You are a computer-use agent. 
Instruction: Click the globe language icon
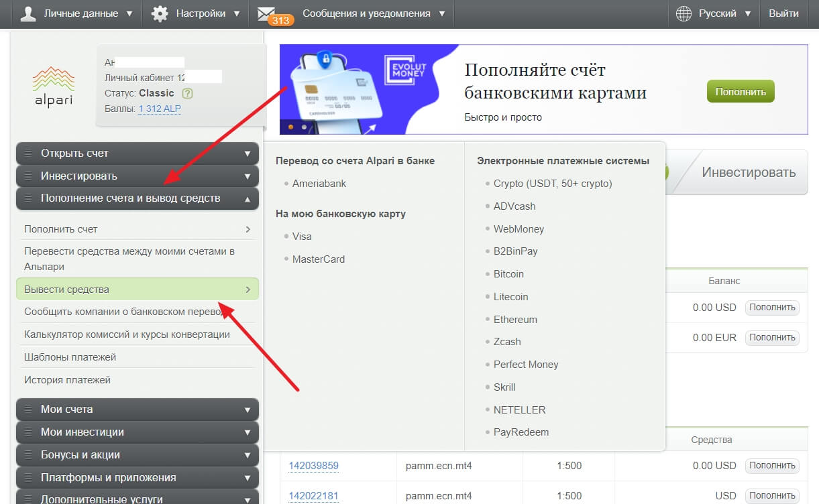[684, 13]
